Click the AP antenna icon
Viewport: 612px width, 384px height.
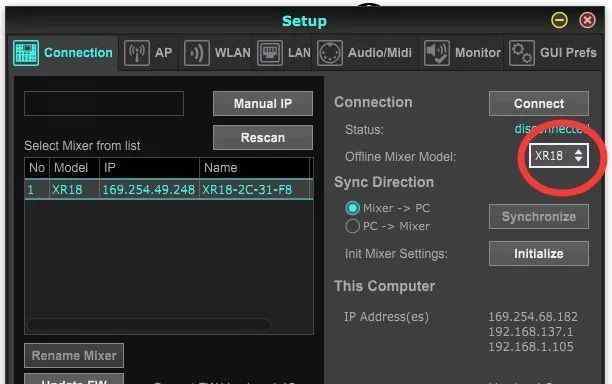pos(137,53)
